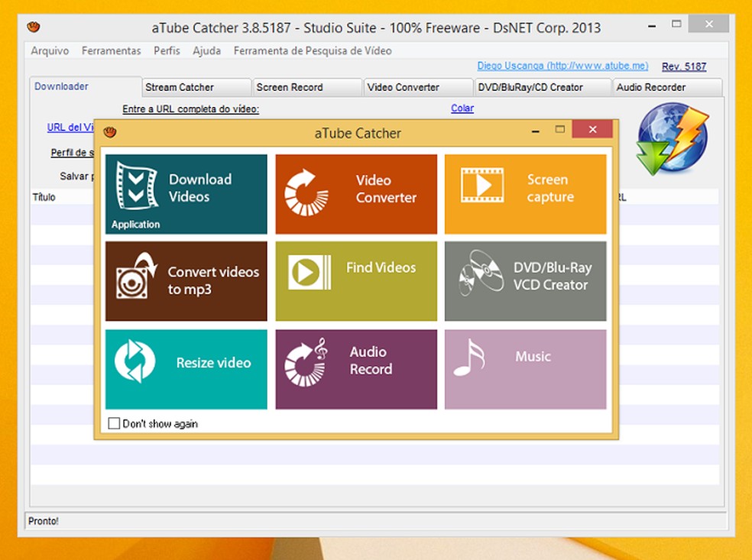Open the Download Videos tile

click(186, 194)
